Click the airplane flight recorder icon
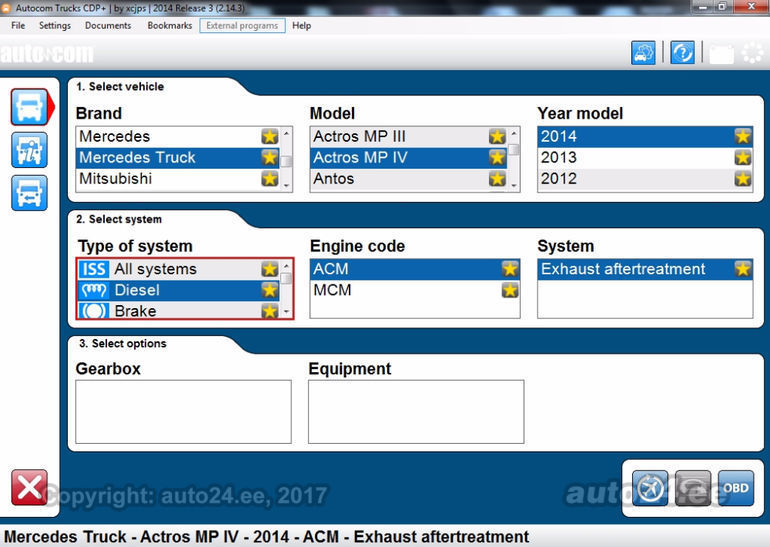 650,488
